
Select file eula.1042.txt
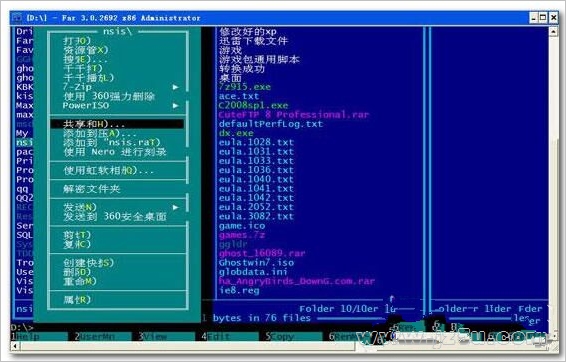256,198
